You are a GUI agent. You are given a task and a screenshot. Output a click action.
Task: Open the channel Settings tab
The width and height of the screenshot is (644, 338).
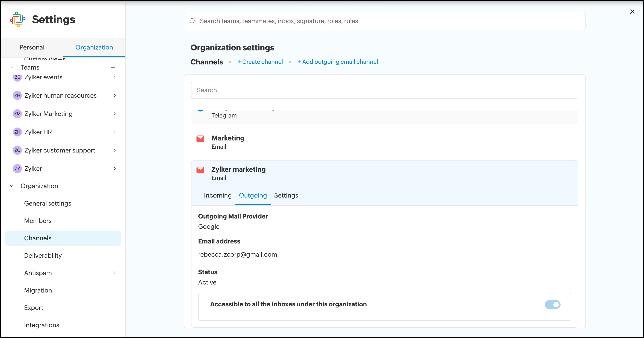[286, 195]
